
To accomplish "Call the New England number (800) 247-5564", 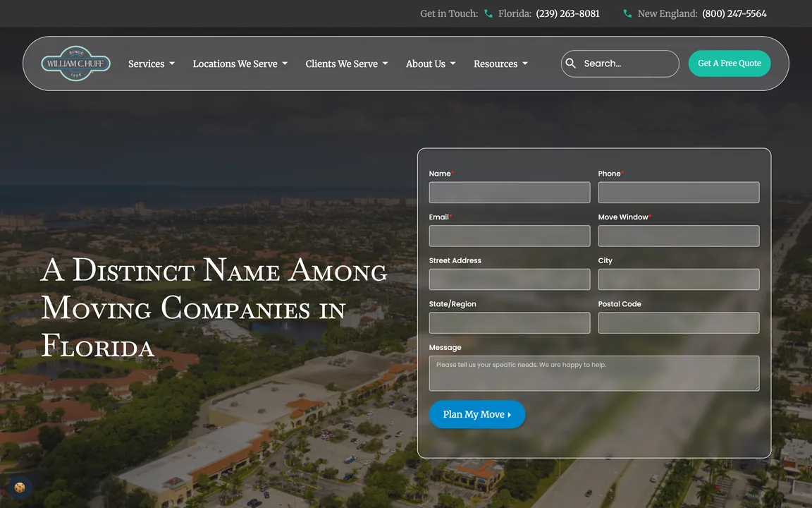I will (x=734, y=13).
